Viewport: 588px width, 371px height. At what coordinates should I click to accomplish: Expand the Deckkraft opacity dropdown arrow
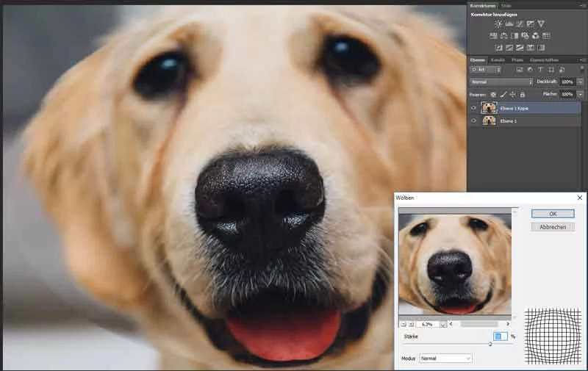(x=579, y=82)
